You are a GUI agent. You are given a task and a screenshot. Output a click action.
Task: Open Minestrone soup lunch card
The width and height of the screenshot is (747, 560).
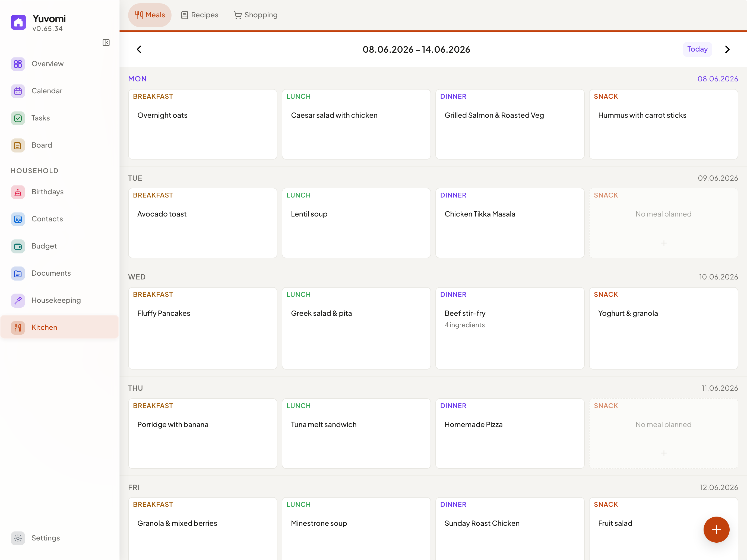coord(356,529)
